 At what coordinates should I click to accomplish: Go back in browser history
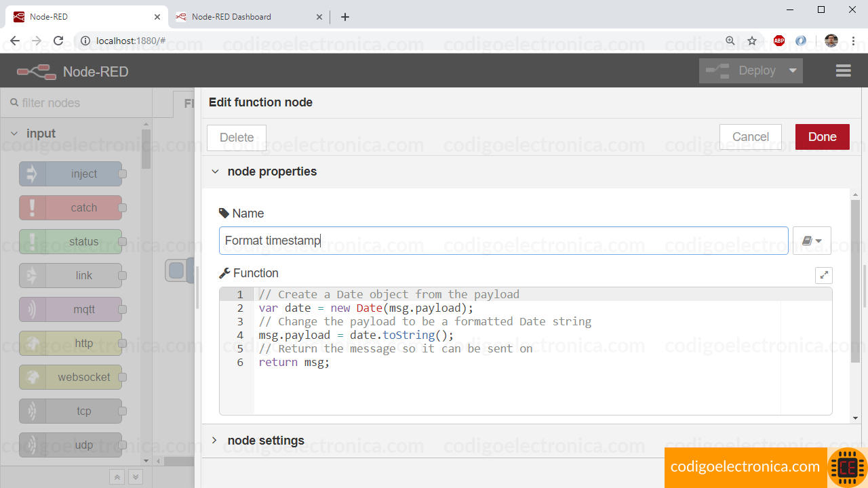tap(15, 41)
